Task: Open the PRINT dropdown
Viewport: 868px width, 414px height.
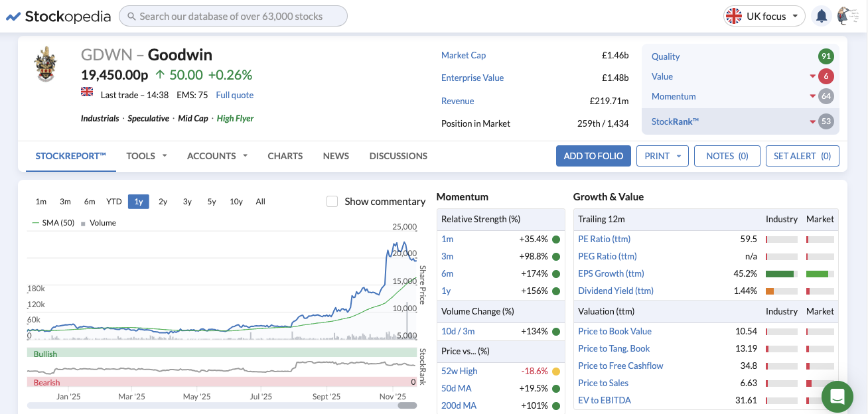Action: (662, 156)
